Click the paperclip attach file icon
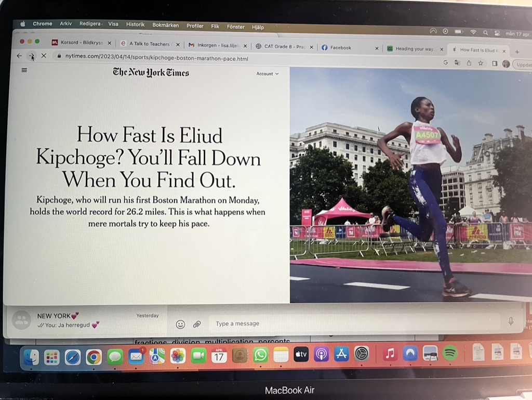Image resolution: width=532 pixels, height=400 pixels. (x=197, y=324)
